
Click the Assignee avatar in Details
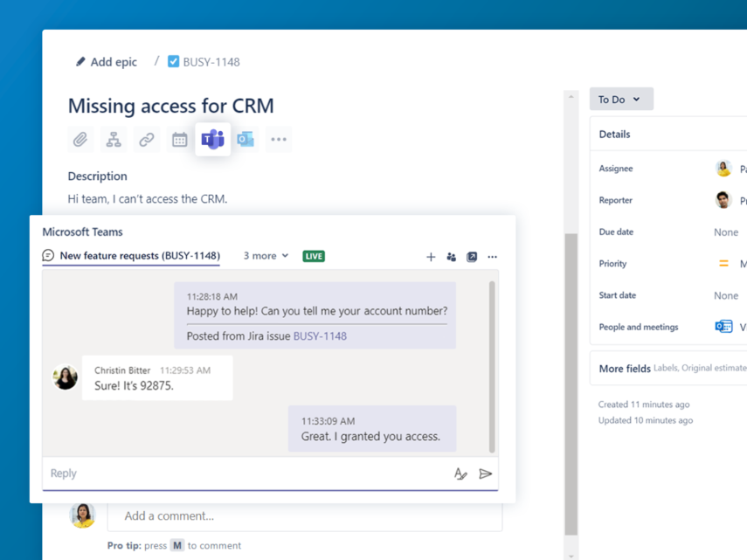tap(723, 169)
